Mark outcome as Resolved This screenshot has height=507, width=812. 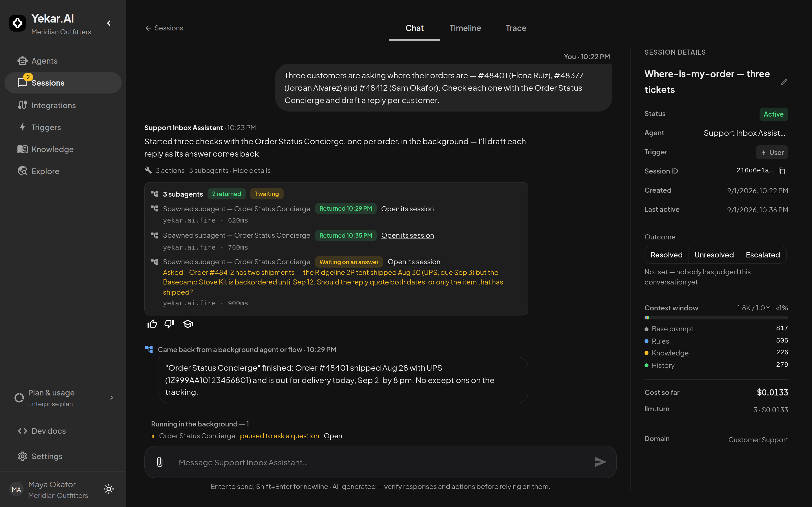click(667, 255)
